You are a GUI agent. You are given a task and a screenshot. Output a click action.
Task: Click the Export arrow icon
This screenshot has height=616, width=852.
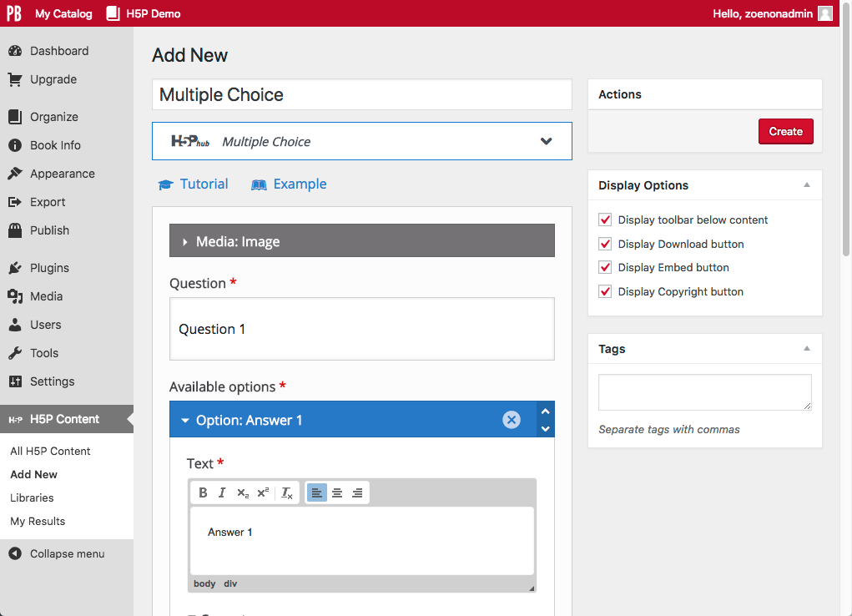15,202
